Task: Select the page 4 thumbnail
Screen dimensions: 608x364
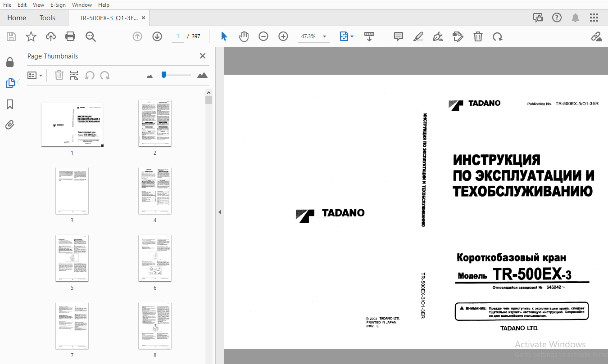Action: pyautogui.click(x=155, y=191)
